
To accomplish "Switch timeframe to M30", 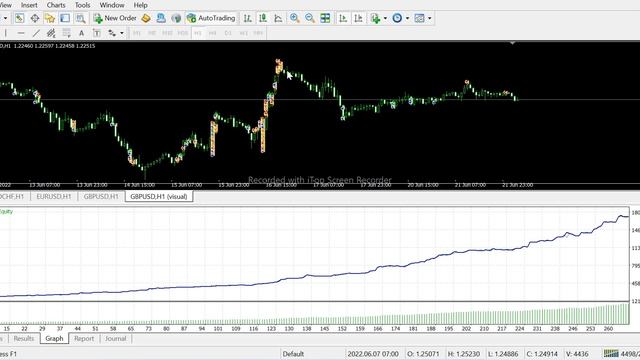I will [x=182, y=33].
